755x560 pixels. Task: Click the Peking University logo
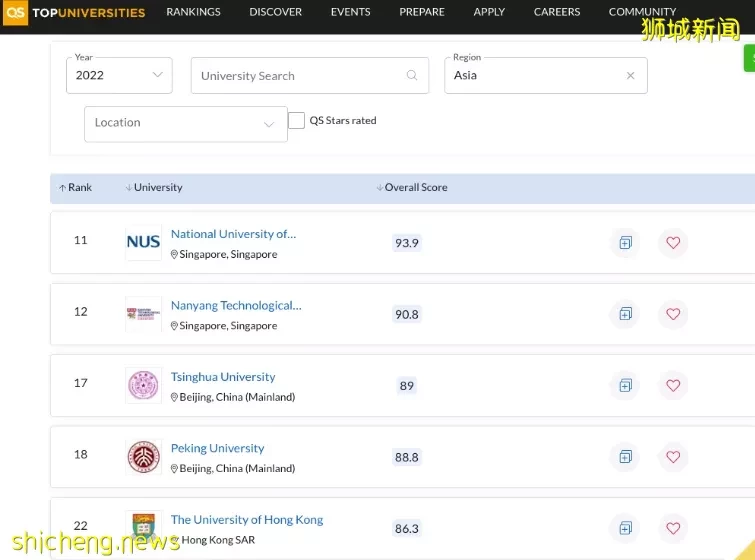[x=143, y=456]
